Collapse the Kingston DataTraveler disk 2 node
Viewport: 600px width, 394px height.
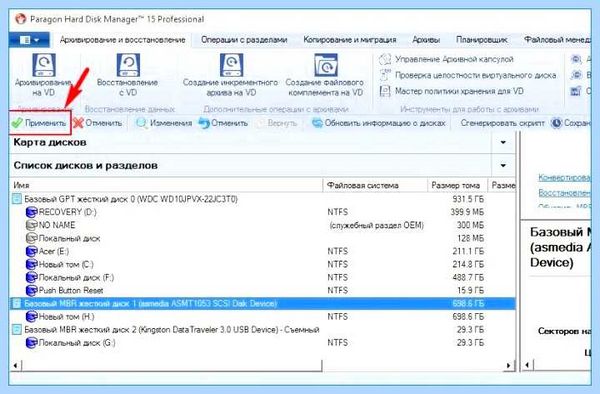tap(16, 329)
